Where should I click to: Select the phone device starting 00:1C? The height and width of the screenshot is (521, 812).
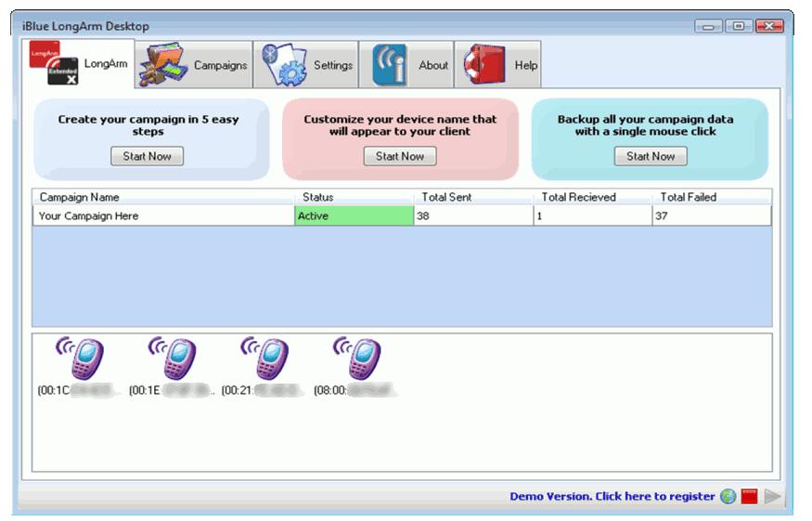pyautogui.click(x=79, y=366)
